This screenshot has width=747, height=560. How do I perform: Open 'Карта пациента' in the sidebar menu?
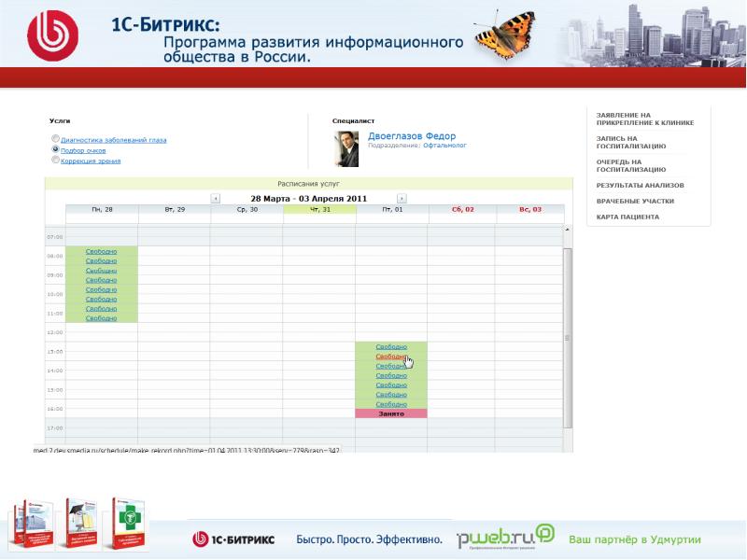coord(627,217)
